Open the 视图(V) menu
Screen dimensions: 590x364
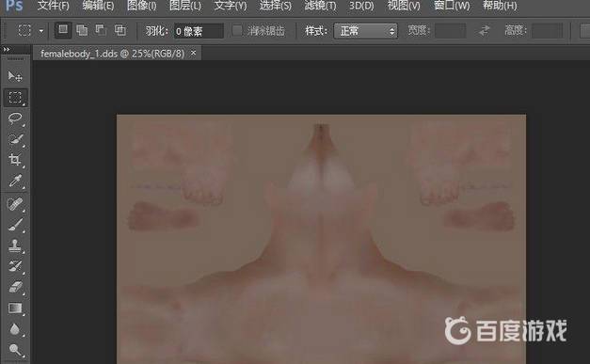404,6
